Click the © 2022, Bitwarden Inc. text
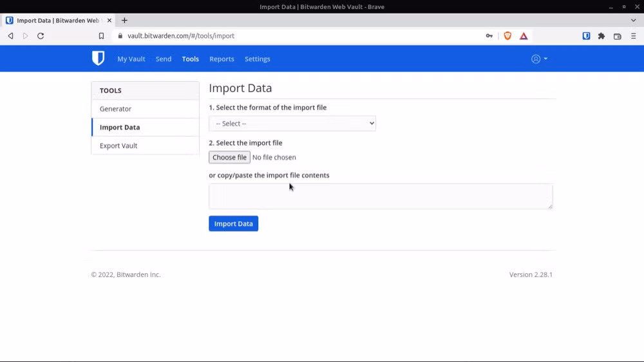The width and height of the screenshot is (644, 362). pos(126,274)
